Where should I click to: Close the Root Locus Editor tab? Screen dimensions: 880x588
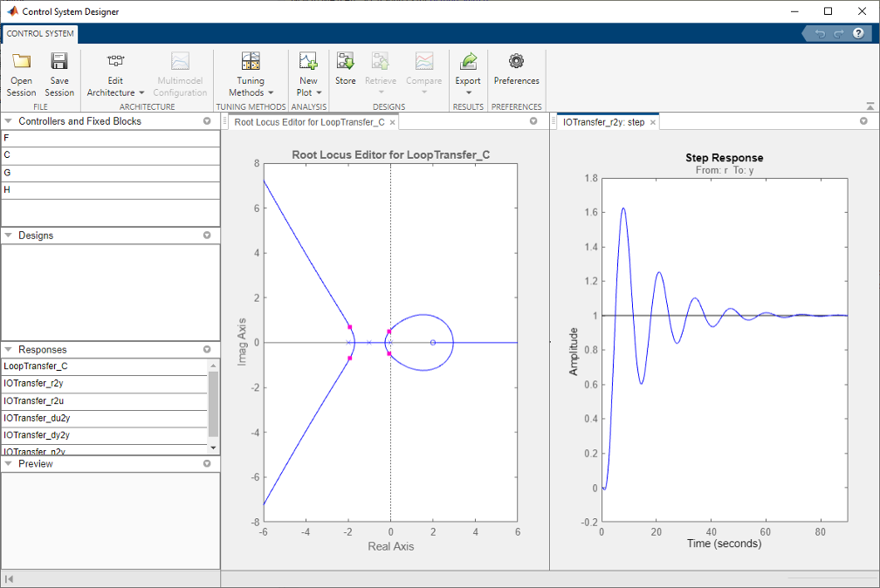[x=393, y=122]
